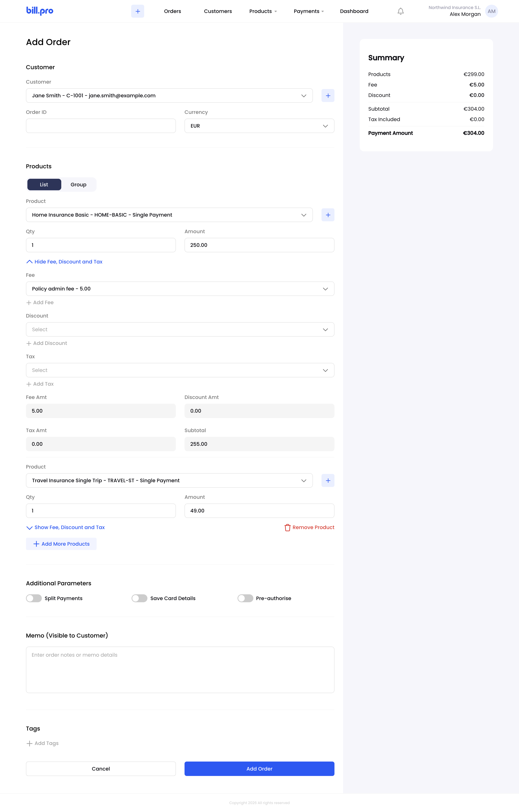Click the summary Fee €5.00 value
The image size is (519, 812).
tap(476, 85)
